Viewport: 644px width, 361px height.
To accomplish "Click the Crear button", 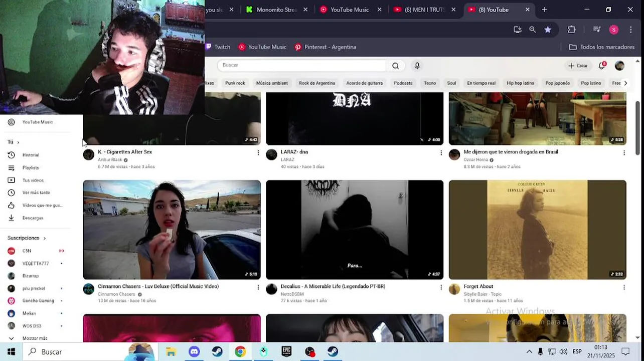I will pyautogui.click(x=578, y=66).
